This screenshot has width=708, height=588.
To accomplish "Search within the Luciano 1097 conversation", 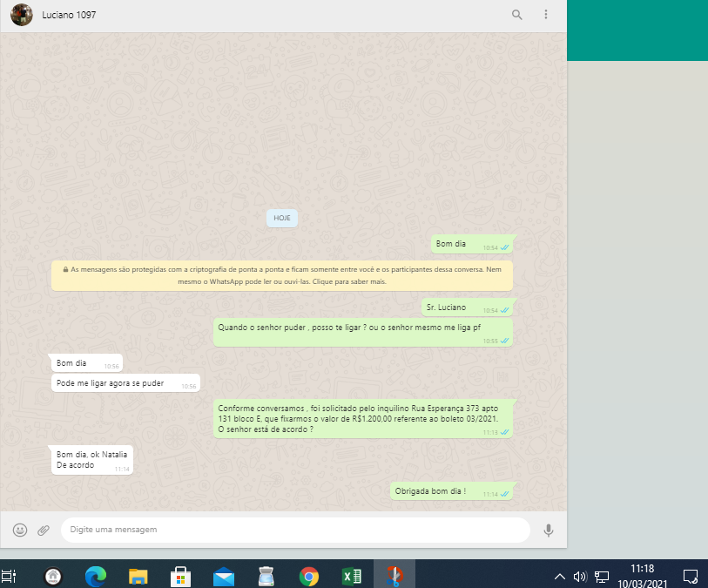I will (517, 15).
